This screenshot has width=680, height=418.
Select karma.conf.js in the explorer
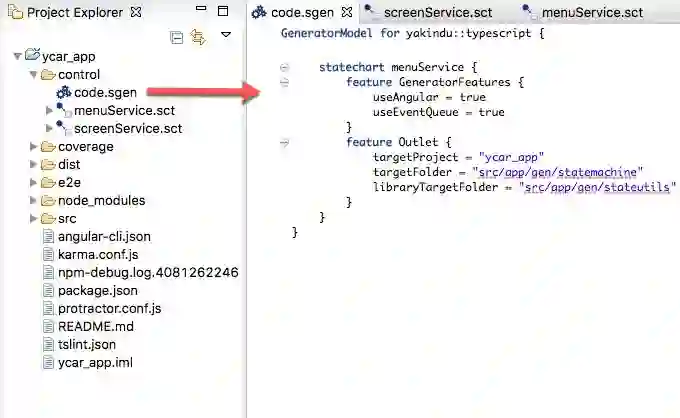point(98,255)
